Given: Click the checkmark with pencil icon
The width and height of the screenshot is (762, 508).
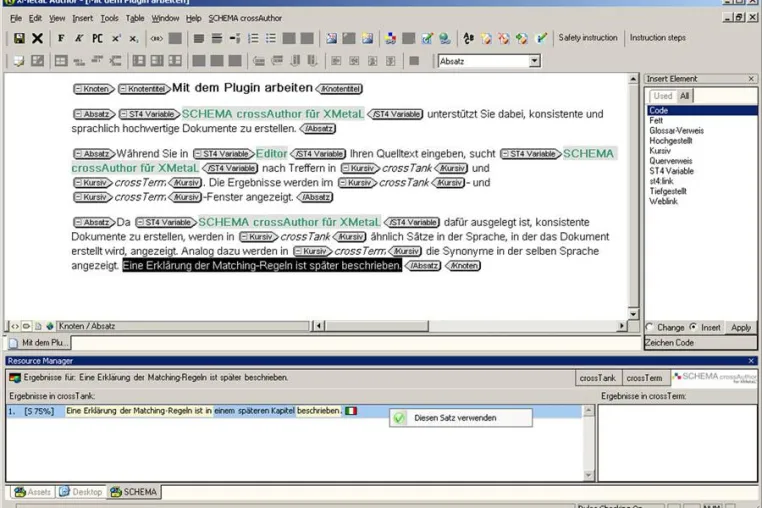Looking at the screenshot, I should [541, 38].
